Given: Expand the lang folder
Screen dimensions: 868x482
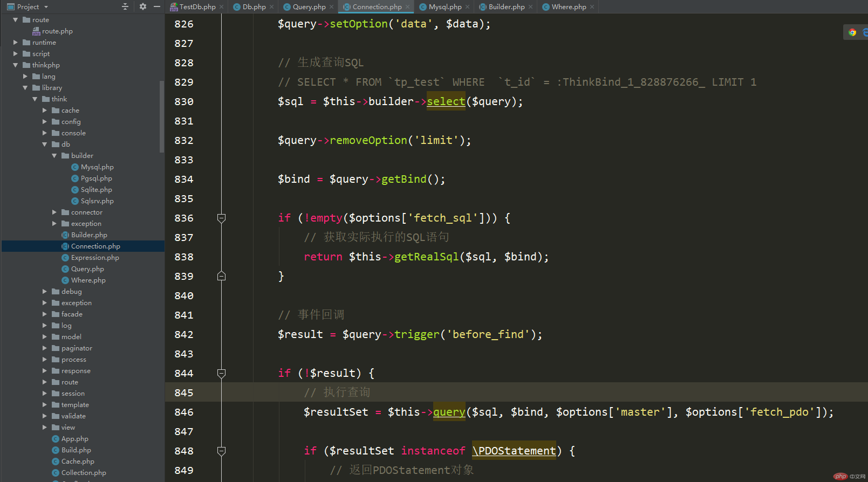Looking at the screenshot, I should click(x=25, y=77).
